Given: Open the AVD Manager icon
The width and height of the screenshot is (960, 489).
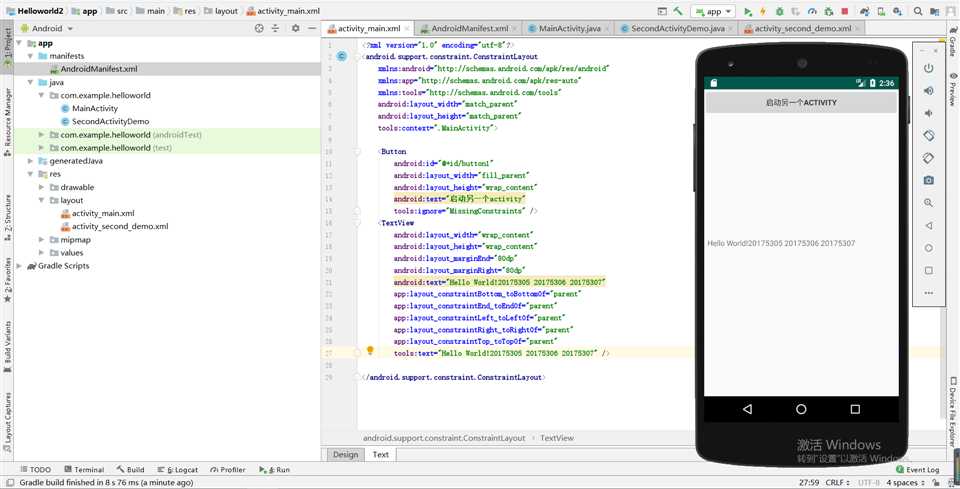Looking at the screenshot, I should point(881,11).
